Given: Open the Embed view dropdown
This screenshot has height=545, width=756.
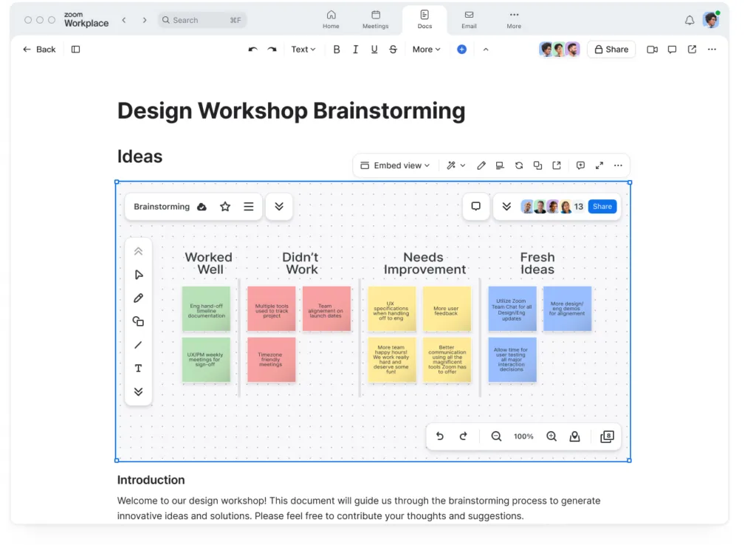Looking at the screenshot, I should click(x=395, y=165).
